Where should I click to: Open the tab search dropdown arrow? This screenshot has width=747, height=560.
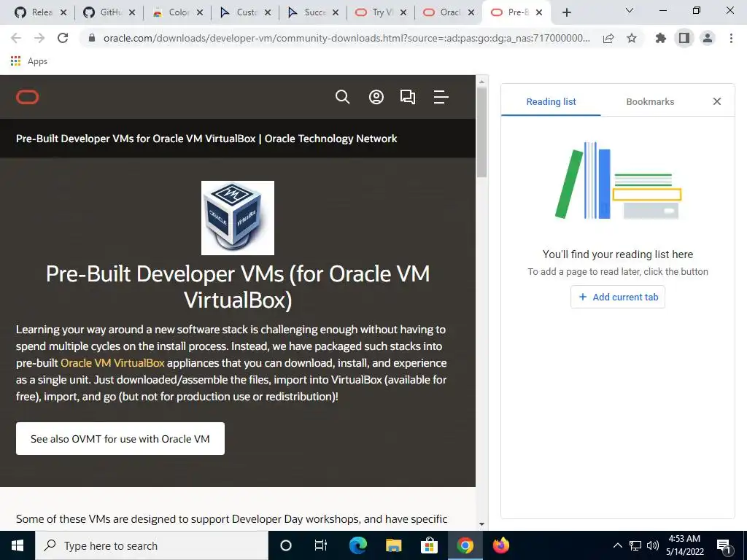click(x=630, y=10)
